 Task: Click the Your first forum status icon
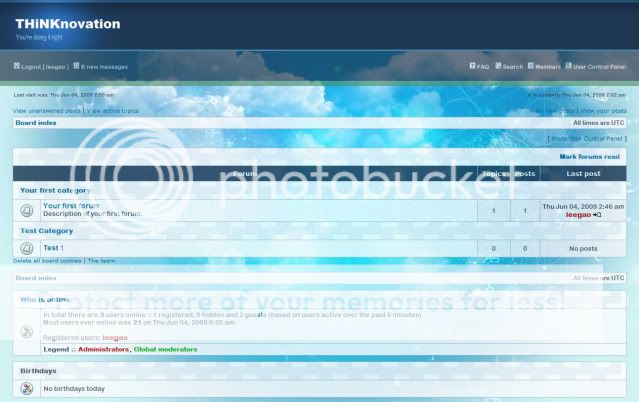[27, 210]
